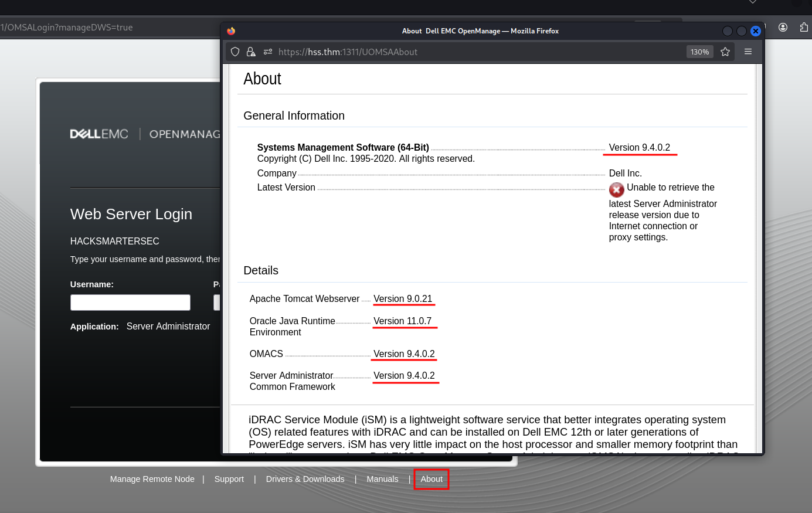Open the Manuals link
The height and width of the screenshot is (513, 812).
(x=382, y=479)
